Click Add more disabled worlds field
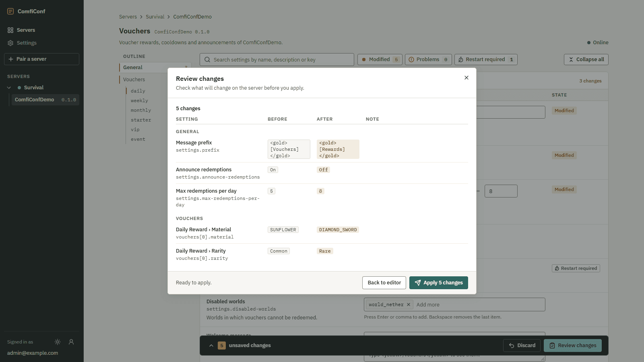 coord(479,305)
